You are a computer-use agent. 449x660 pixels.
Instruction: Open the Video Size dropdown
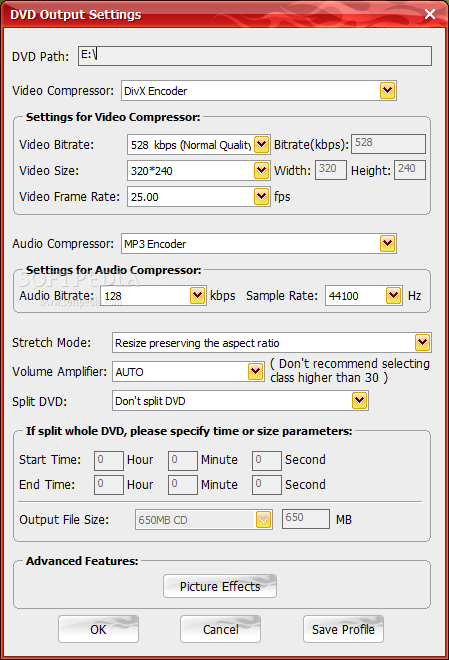point(199,170)
